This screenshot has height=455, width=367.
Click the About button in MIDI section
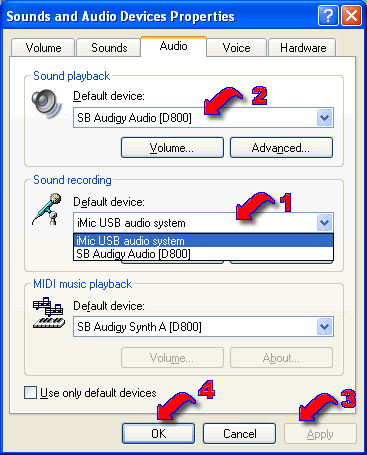tap(281, 358)
